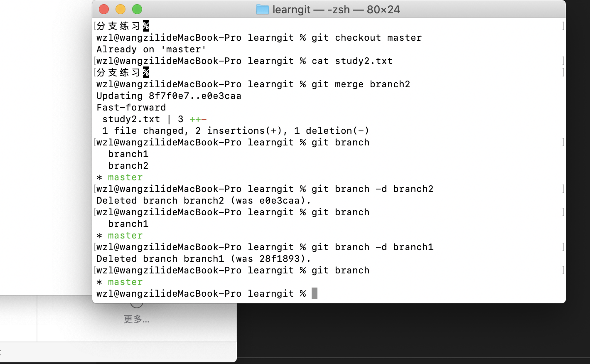590x364 pixels.
Task: Click the window title 'learngit — -zsh — 80×24'
Action: point(336,9)
